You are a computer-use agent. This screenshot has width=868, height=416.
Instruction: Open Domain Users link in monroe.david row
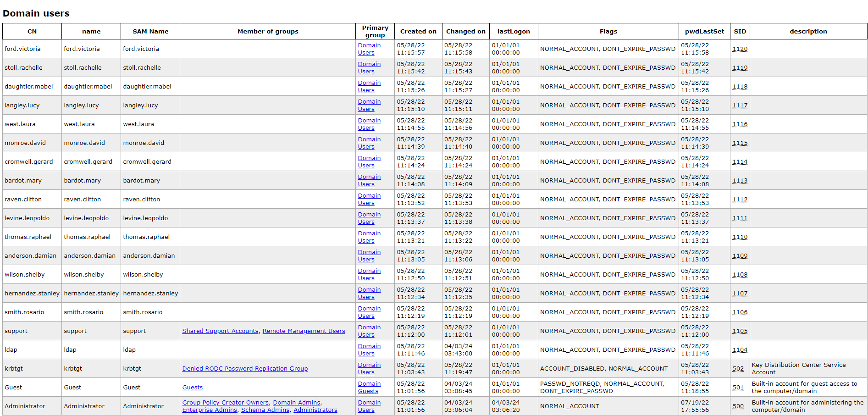pyautogui.click(x=369, y=143)
